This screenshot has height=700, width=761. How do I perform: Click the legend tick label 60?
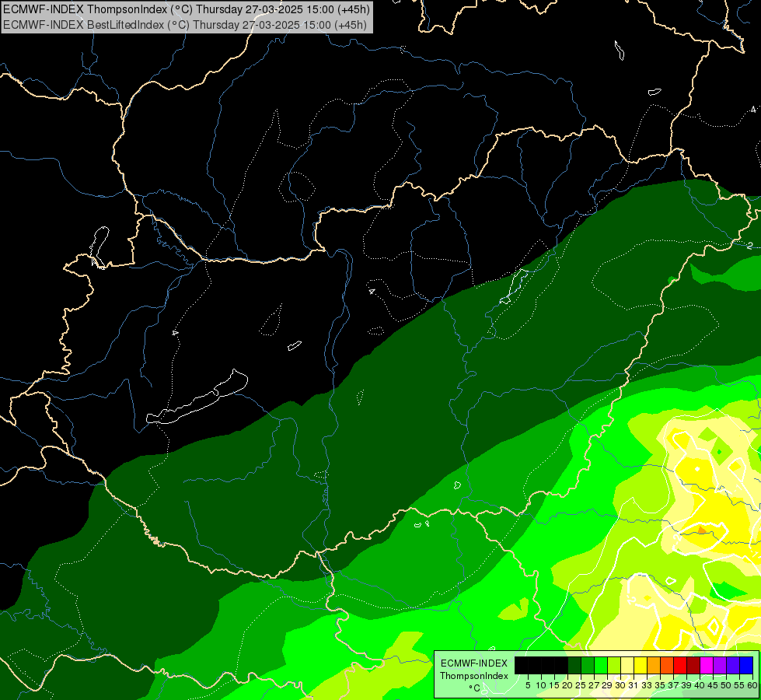[x=752, y=685]
